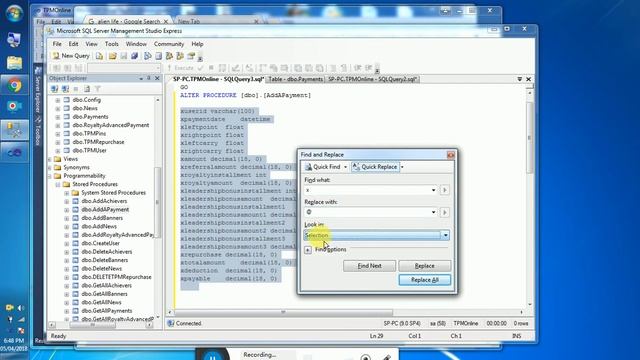Click the Replace All button
The image size is (640, 360).
424,280
